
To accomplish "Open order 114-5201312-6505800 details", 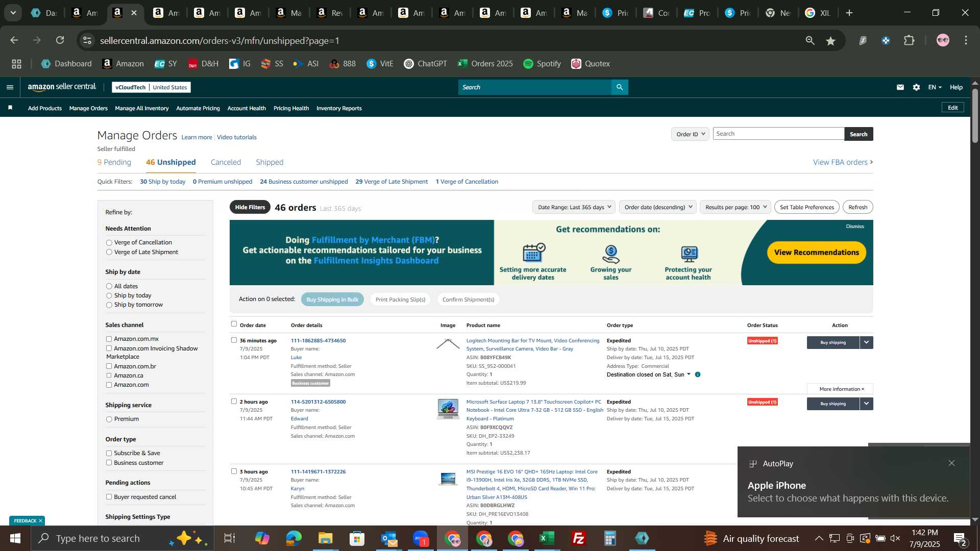I will 318,402.
